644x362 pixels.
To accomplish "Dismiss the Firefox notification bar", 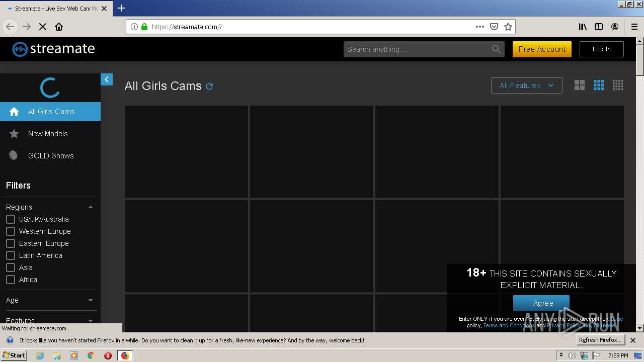I will tap(633, 340).
